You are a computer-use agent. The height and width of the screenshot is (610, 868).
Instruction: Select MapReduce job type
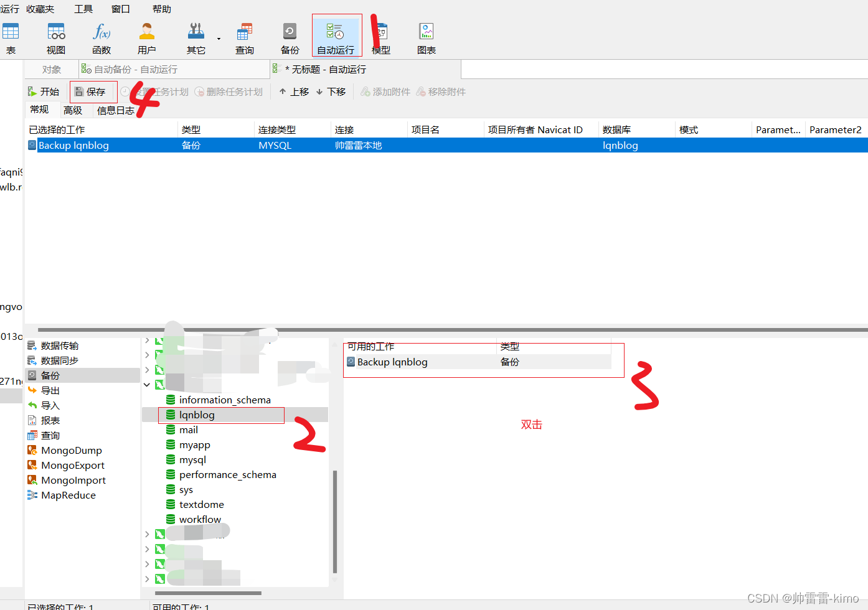click(x=83, y=495)
